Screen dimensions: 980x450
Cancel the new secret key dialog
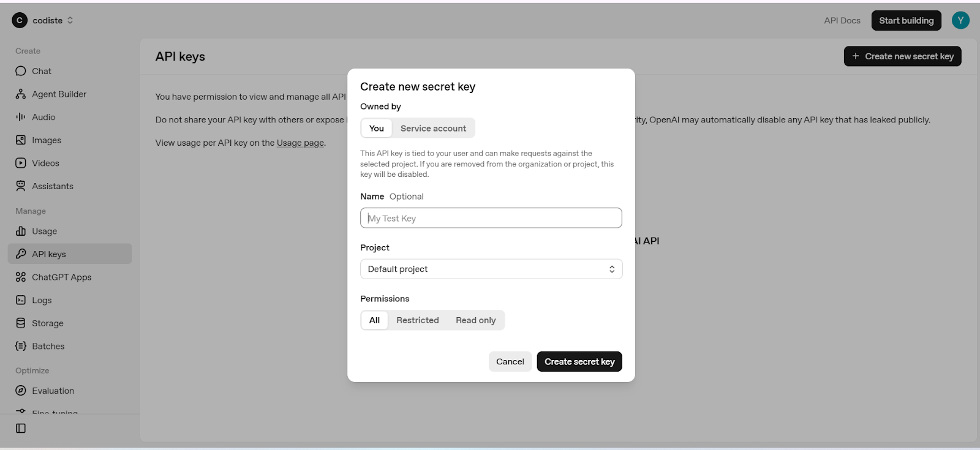510,362
